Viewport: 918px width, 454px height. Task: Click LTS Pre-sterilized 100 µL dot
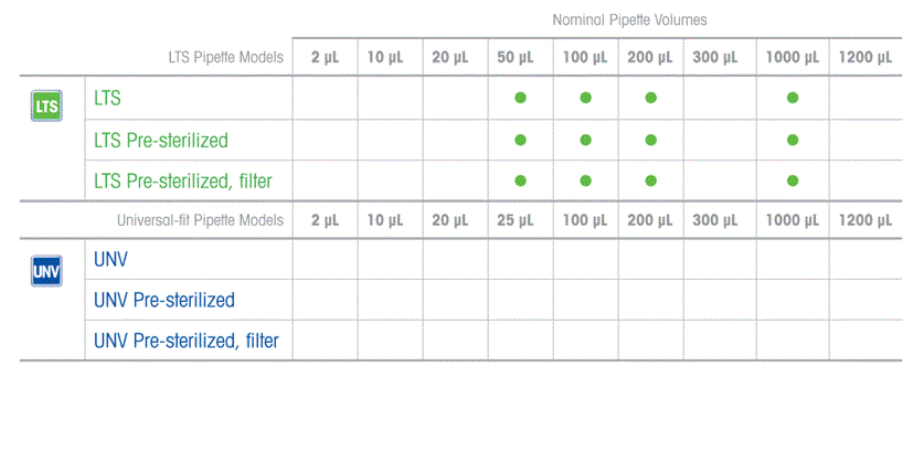(x=585, y=140)
